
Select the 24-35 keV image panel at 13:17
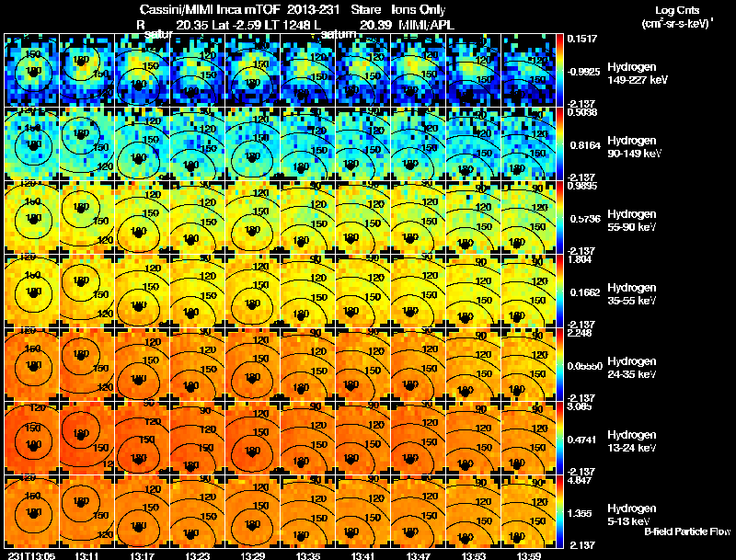142,364
